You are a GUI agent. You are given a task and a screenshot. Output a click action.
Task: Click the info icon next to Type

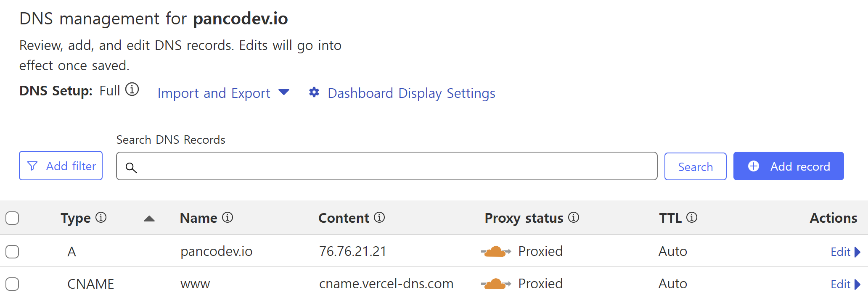(x=101, y=217)
